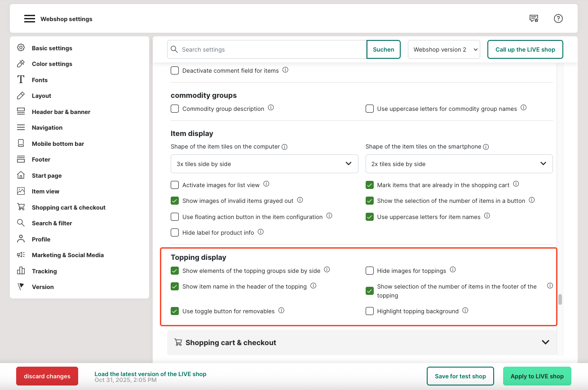
Task: Click the settings panel vertical scrollbar thumb
Action: coord(560,299)
